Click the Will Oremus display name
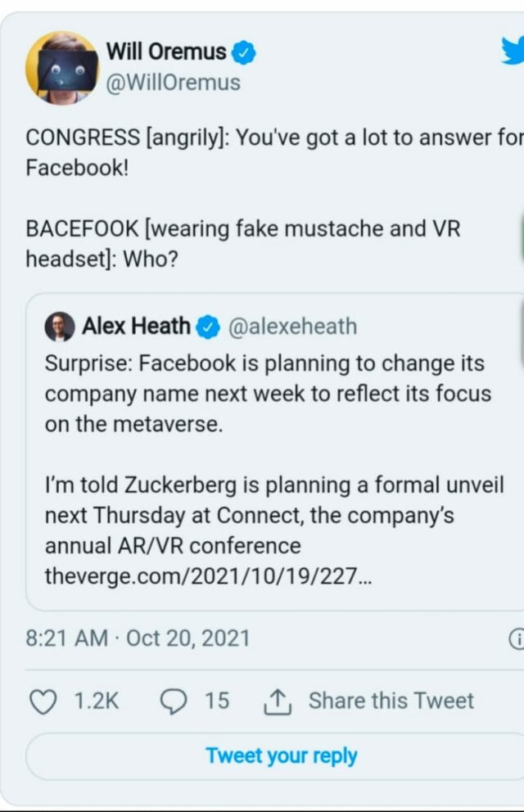The height and width of the screenshot is (812, 524). (x=166, y=52)
